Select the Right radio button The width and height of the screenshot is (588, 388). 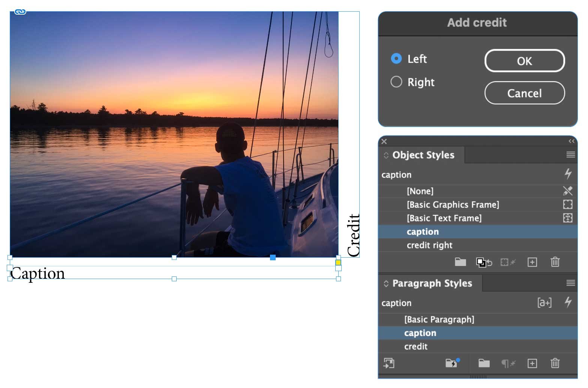point(396,82)
